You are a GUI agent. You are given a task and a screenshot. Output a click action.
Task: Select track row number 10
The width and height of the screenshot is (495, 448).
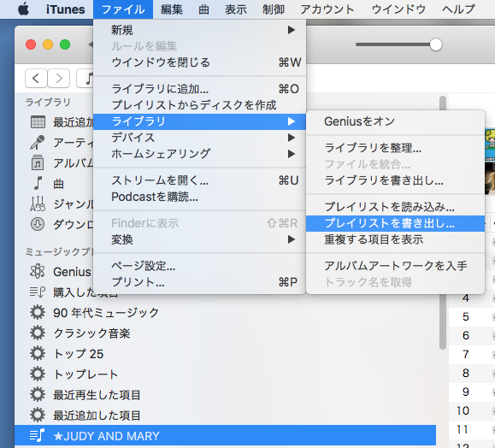[x=472, y=410]
